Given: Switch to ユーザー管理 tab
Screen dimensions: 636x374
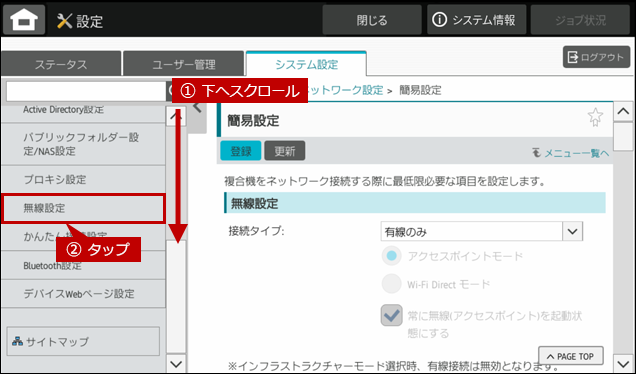Looking at the screenshot, I should click(x=183, y=64).
